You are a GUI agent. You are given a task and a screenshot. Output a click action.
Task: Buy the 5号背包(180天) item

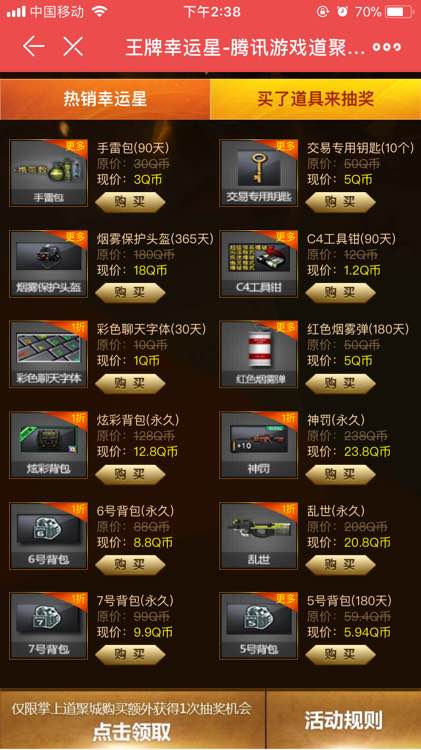(340, 654)
